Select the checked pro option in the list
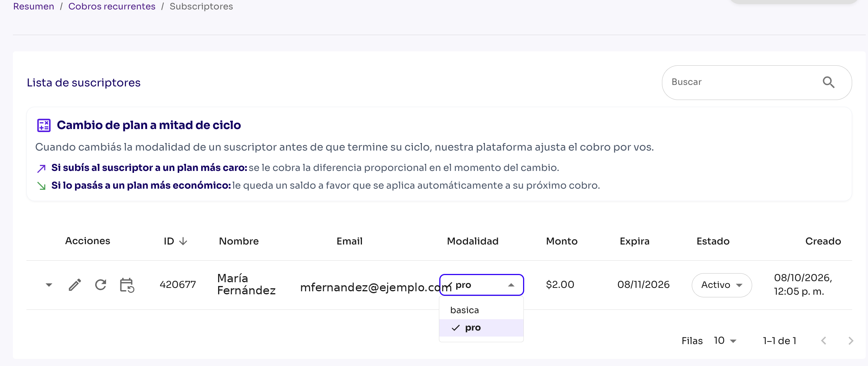 click(x=481, y=328)
